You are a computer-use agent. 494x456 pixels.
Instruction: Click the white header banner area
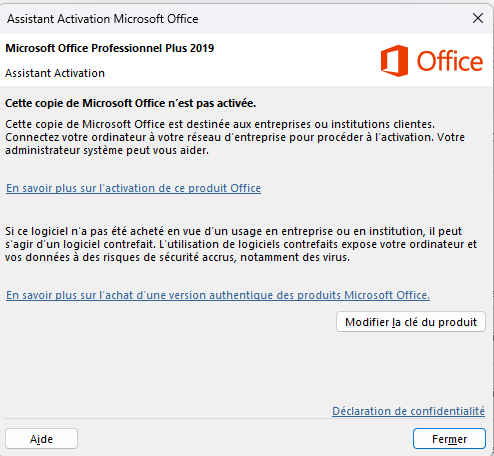[x=247, y=60]
